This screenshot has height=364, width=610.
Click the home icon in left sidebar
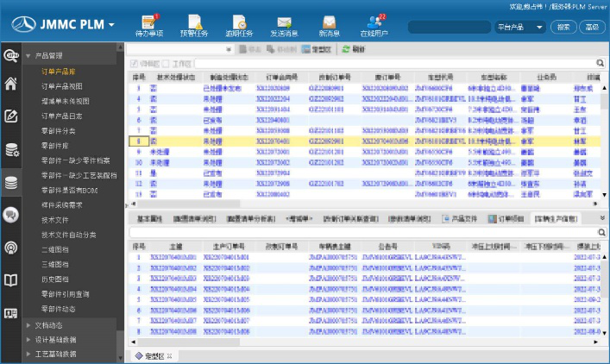tap(11, 84)
